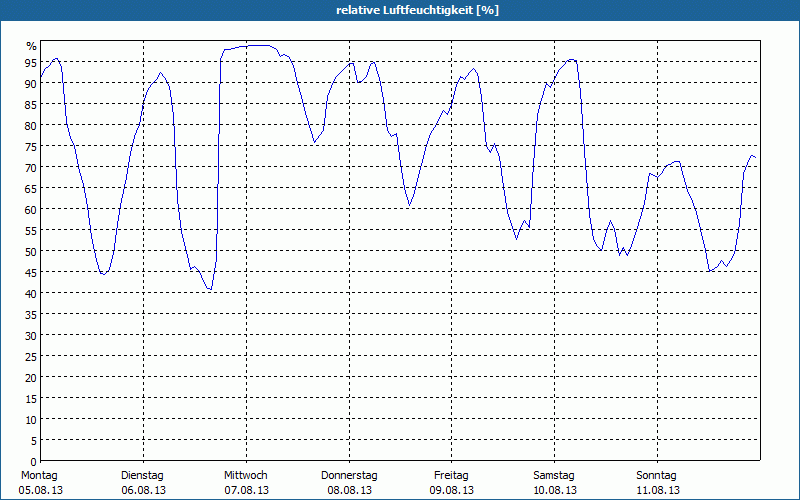The image size is (800, 500).
Task: Click the '50' y-axis value
Action: click(x=31, y=252)
